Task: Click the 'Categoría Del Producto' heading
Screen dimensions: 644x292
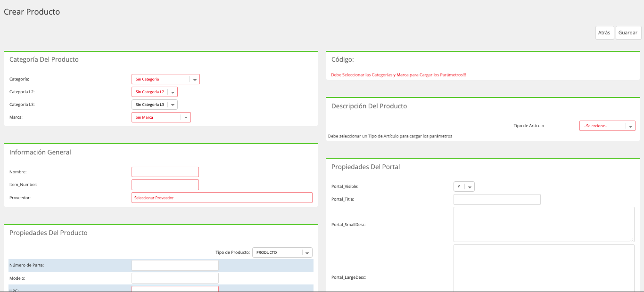Action: click(44, 59)
